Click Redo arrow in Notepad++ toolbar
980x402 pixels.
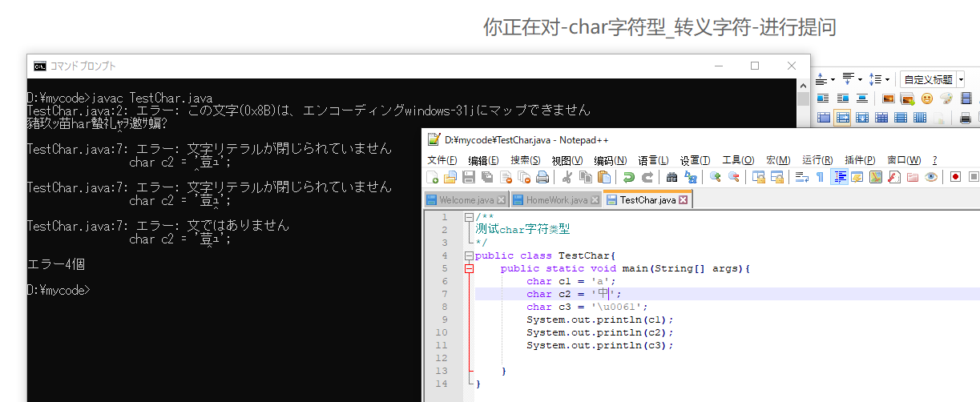pyautogui.click(x=647, y=177)
